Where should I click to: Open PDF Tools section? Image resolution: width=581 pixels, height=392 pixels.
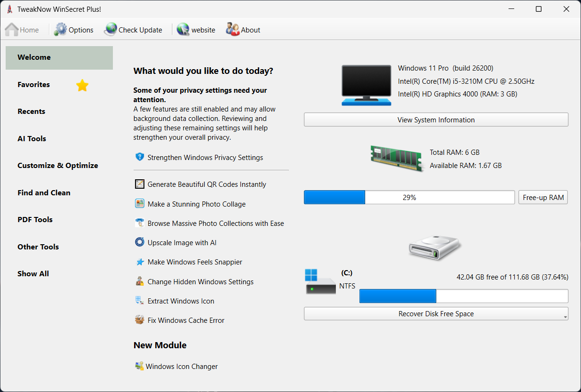pyautogui.click(x=35, y=220)
